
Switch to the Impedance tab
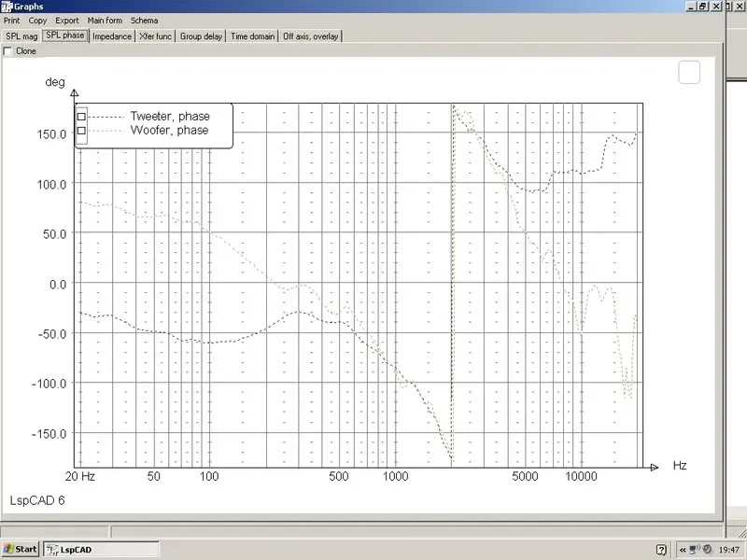(112, 36)
